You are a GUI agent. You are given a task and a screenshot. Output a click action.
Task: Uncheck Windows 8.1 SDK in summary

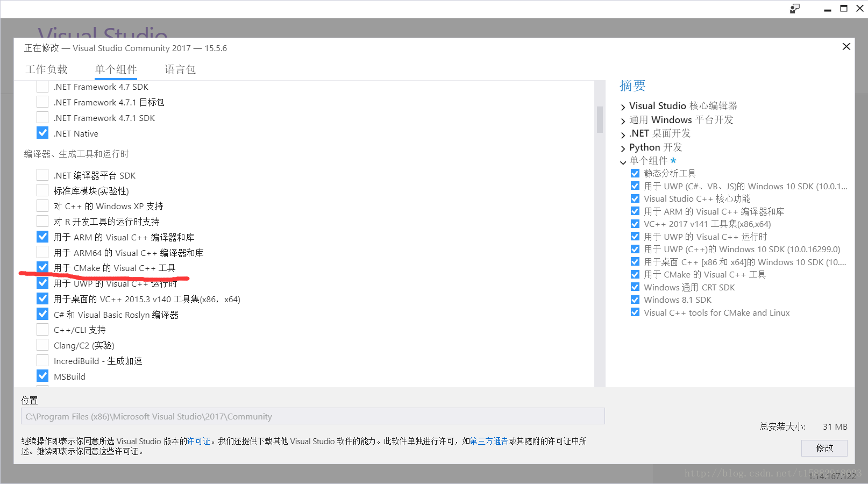tap(635, 300)
